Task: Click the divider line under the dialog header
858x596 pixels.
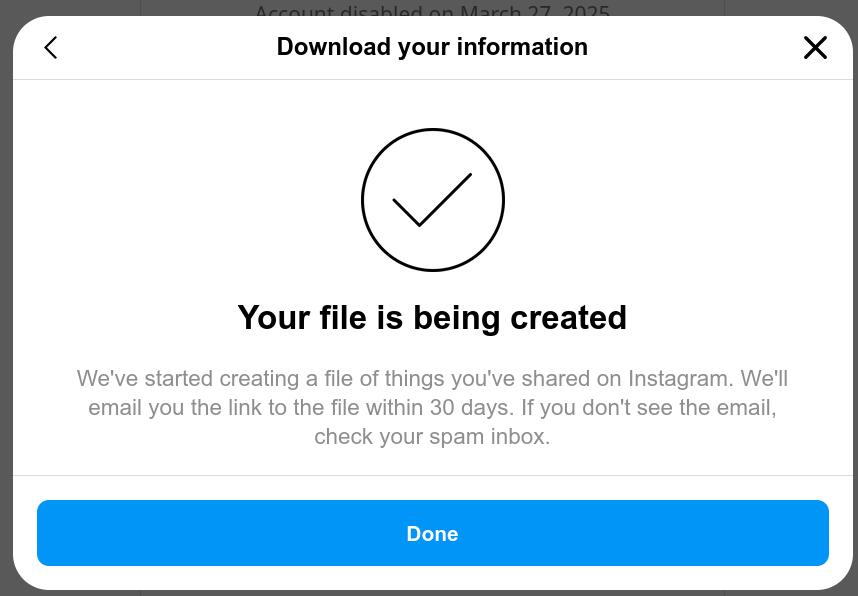Action: (x=432, y=79)
